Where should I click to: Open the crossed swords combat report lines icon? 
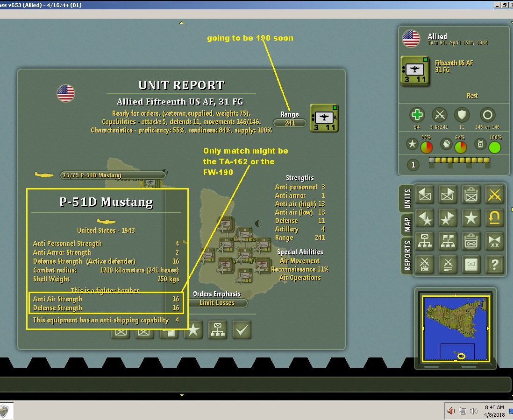tap(448, 265)
